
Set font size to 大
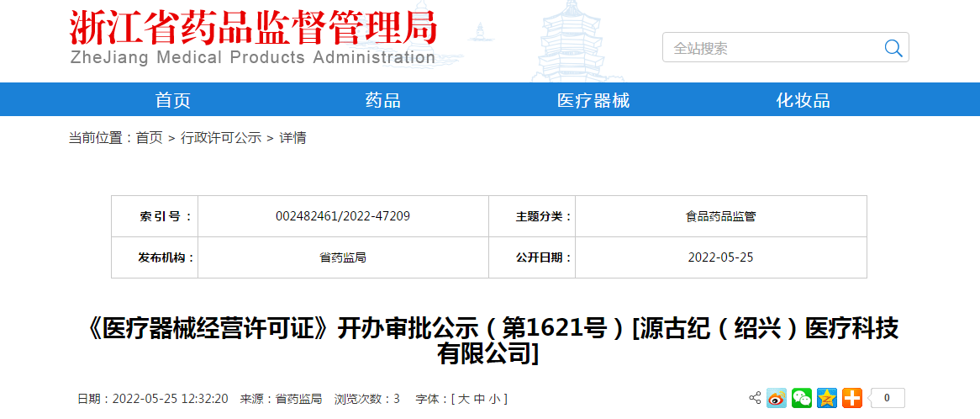click(463, 398)
